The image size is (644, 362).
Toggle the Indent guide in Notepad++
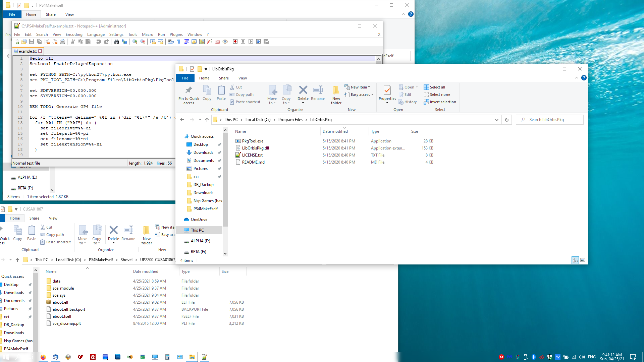click(x=186, y=42)
